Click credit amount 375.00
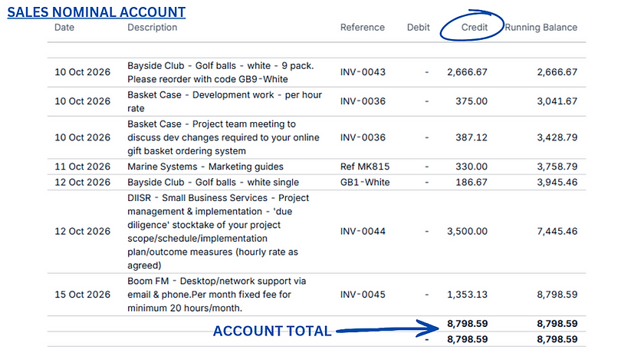Screen dimensions: 644x363 pyautogui.click(x=472, y=101)
